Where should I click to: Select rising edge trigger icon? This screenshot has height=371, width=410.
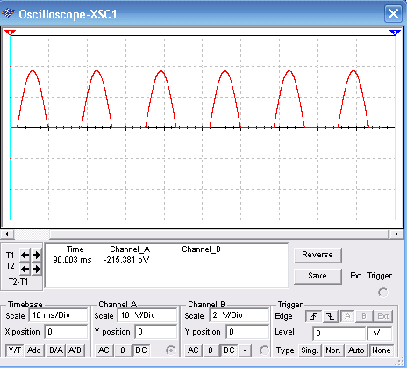point(313,316)
